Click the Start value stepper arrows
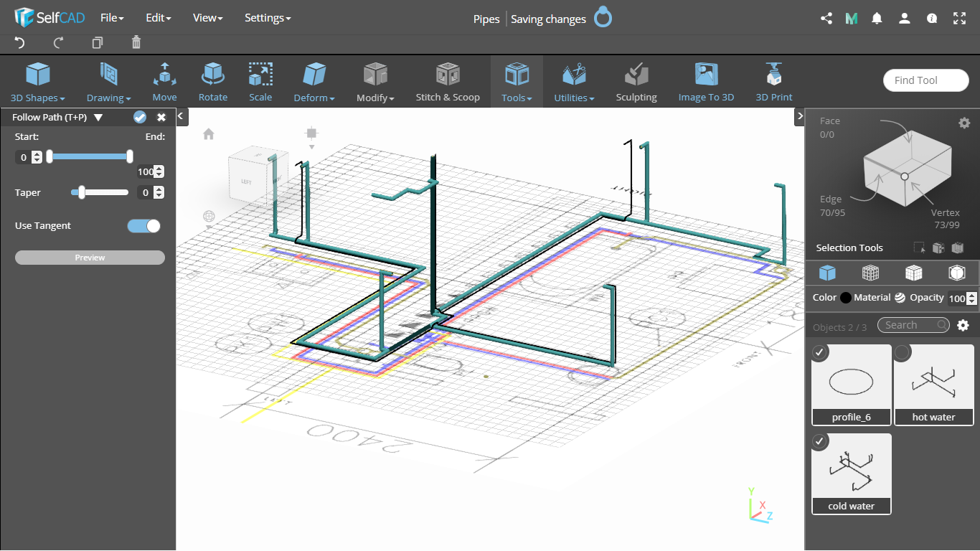Screen dimensions: 980x551 pyautogui.click(x=37, y=157)
